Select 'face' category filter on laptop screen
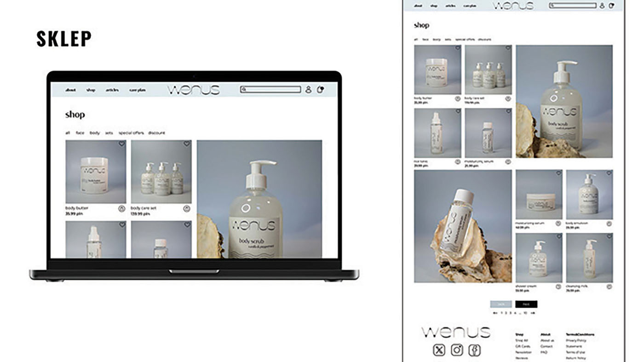644x362 pixels. pyautogui.click(x=80, y=133)
